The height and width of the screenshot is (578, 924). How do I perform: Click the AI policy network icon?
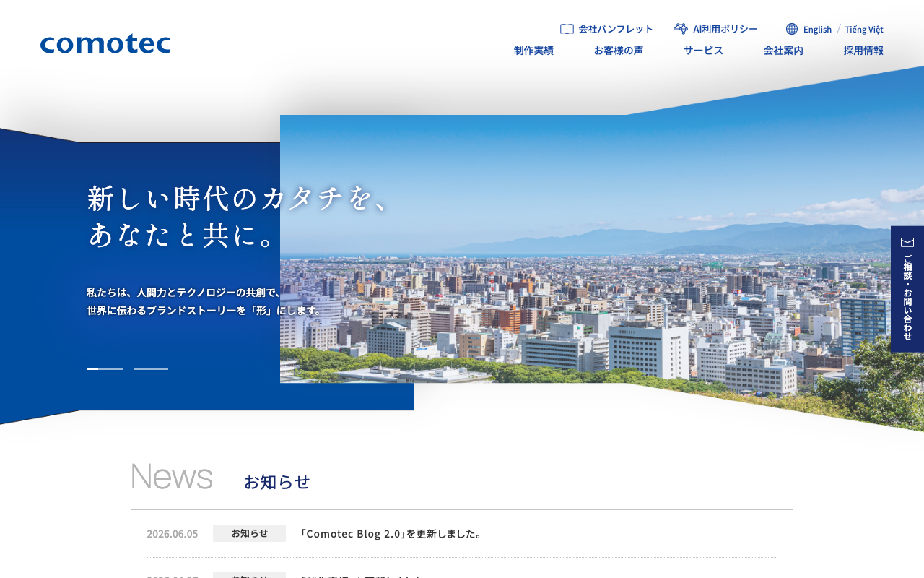tap(681, 29)
